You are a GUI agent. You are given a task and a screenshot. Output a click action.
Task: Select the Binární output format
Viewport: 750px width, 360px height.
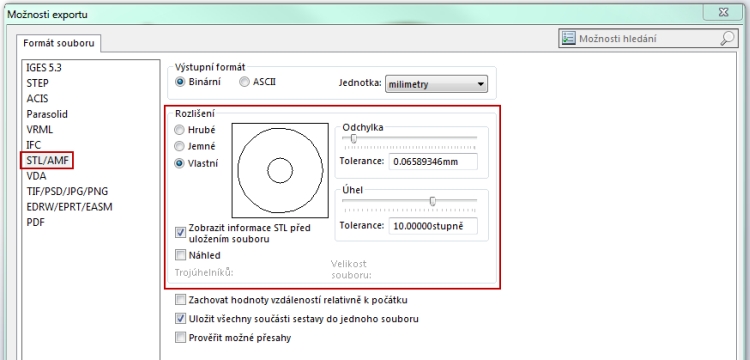pyautogui.click(x=180, y=82)
